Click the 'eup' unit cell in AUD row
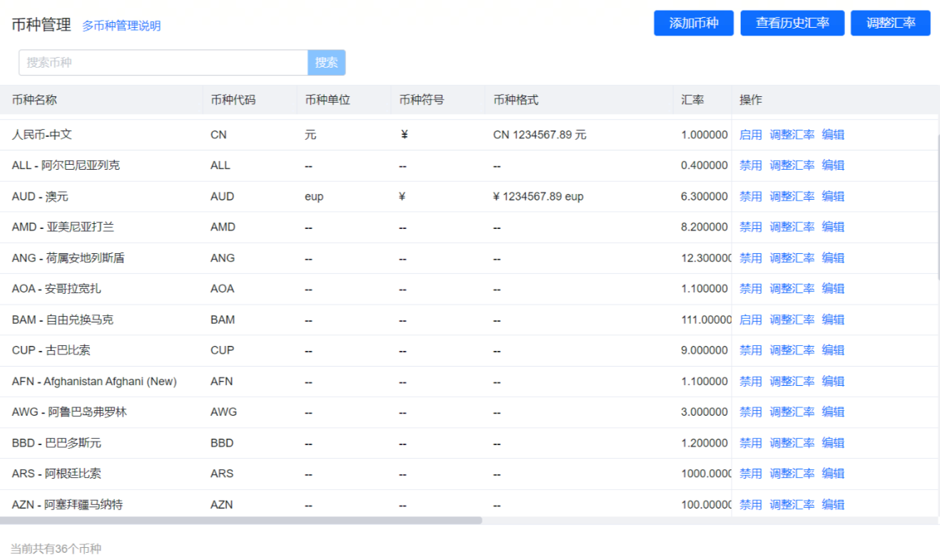This screenshot has height=560, width=940. [314, 196]
